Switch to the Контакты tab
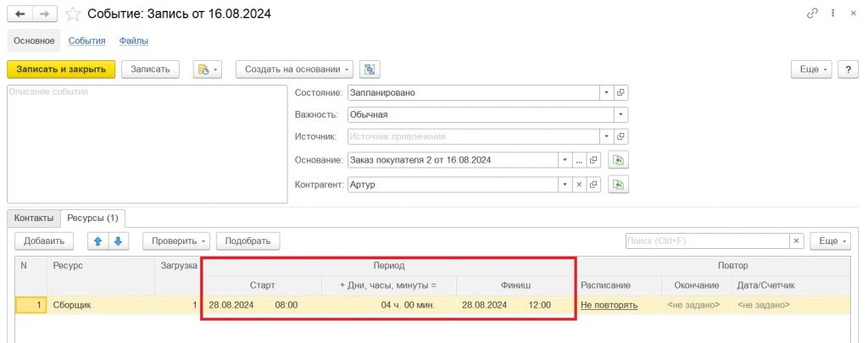 click(x=34, y=218)
